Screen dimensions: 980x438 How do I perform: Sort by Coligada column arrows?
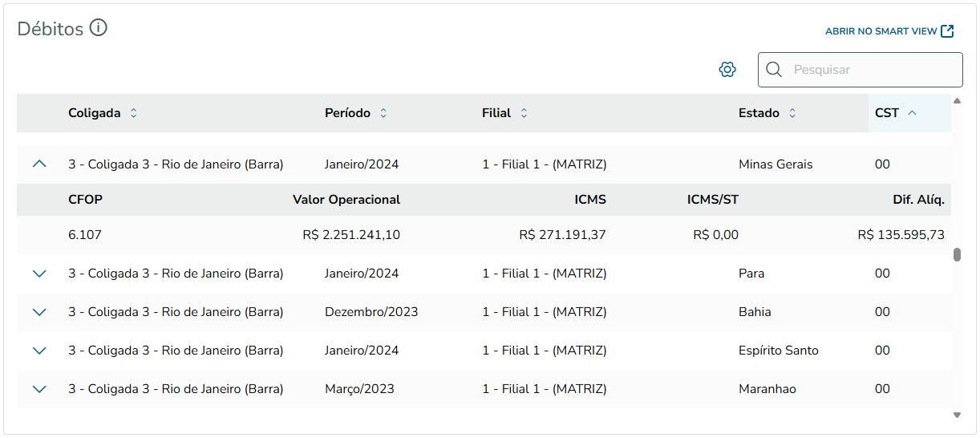[x=134, y=113]
